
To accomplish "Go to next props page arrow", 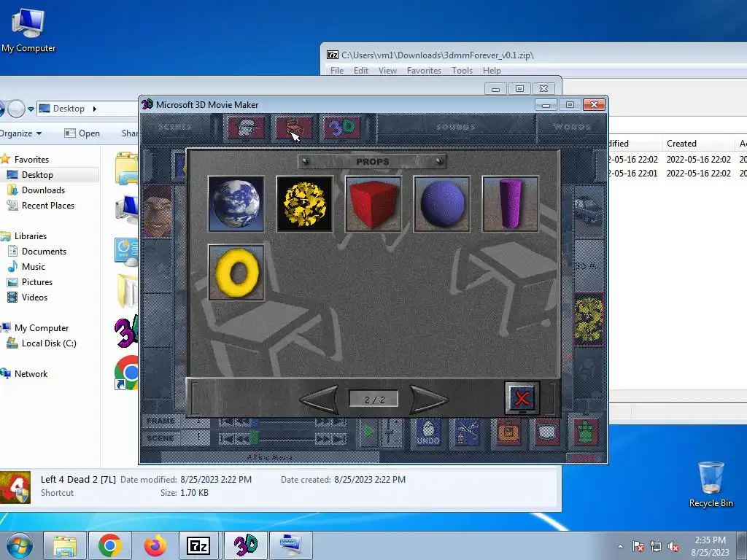I will (428, 399).
